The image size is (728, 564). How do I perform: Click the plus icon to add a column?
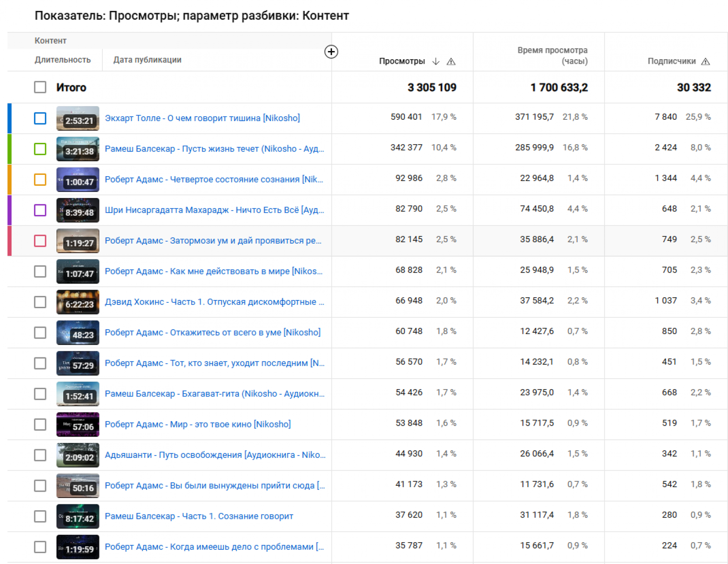(331, 52)
